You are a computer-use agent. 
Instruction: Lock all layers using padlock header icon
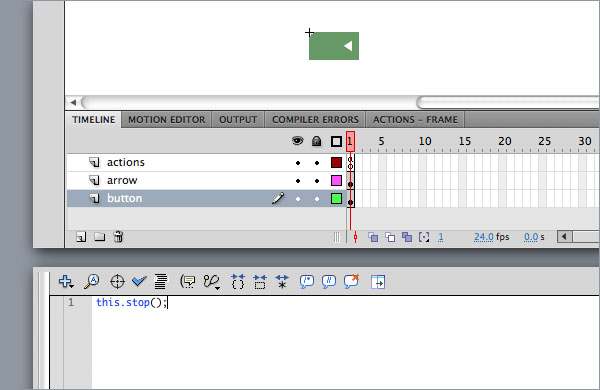(316, 141)
